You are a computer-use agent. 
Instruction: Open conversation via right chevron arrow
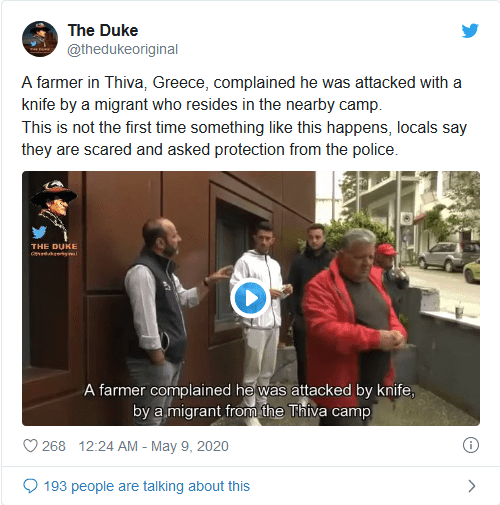471,486
